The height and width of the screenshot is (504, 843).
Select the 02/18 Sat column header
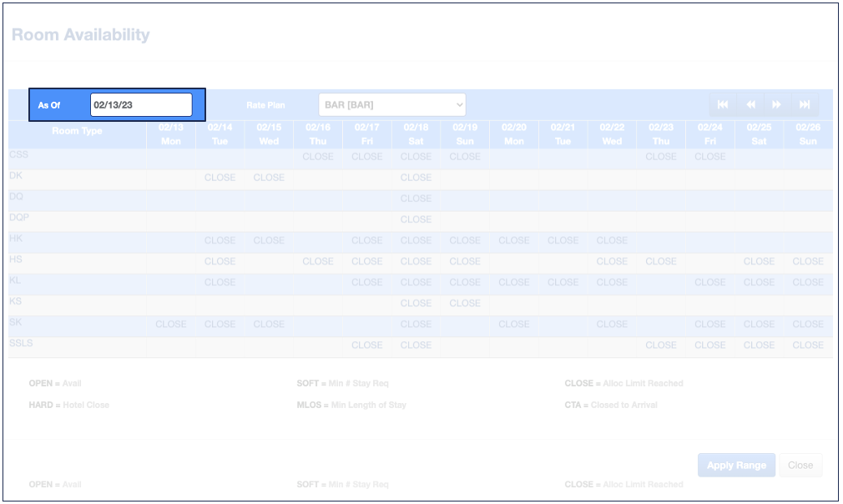416,134
